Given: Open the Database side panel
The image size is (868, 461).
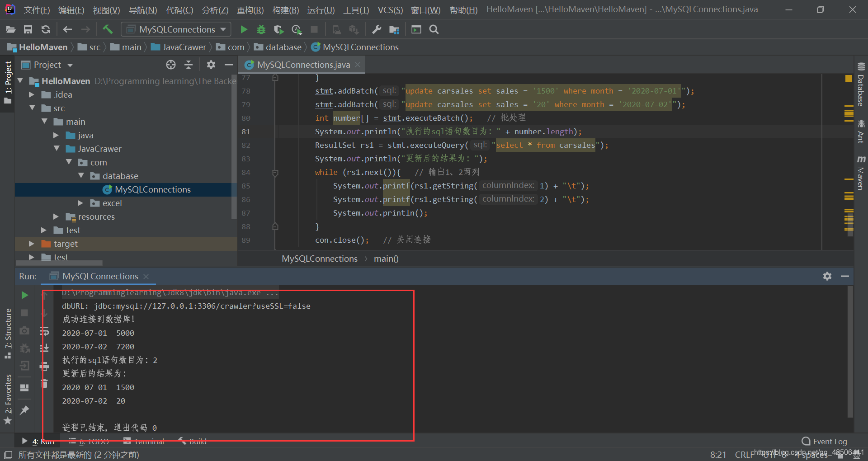Looking at the screenshot, I should [x=861, y=85].
